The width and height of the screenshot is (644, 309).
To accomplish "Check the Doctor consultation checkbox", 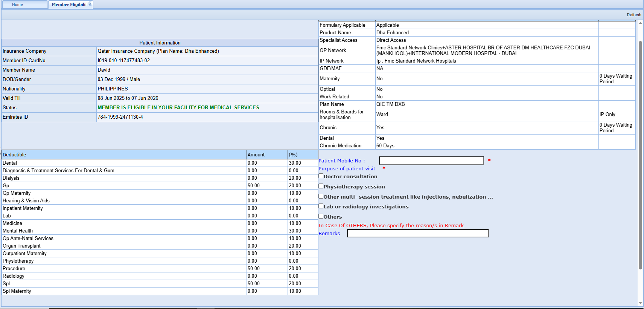I will point(321,176).
